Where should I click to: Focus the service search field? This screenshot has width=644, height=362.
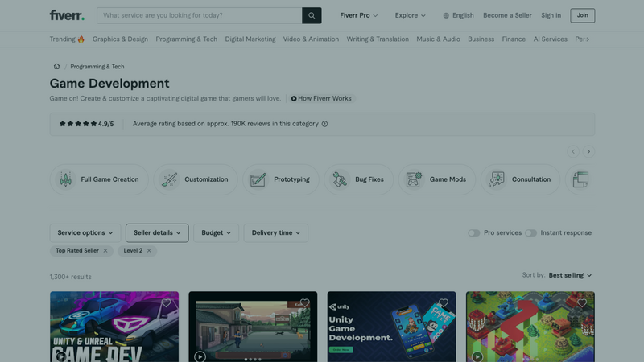[x=200, y=15]
